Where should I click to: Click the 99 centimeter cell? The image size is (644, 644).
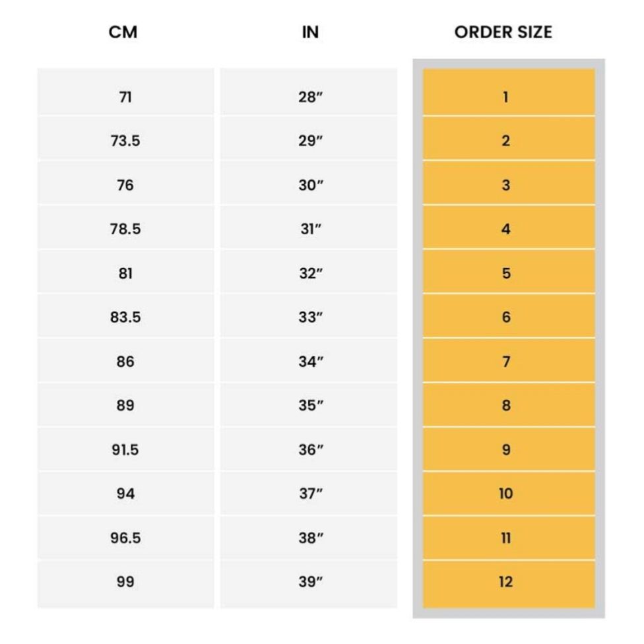click(x=125, y=582)
